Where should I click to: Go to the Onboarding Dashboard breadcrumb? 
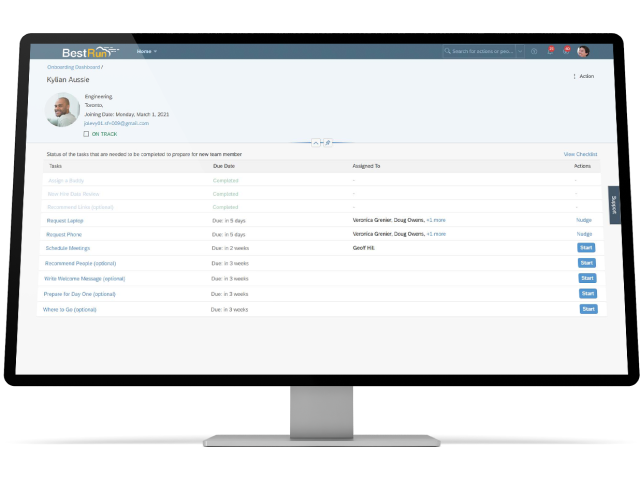[x=74, y=66]
